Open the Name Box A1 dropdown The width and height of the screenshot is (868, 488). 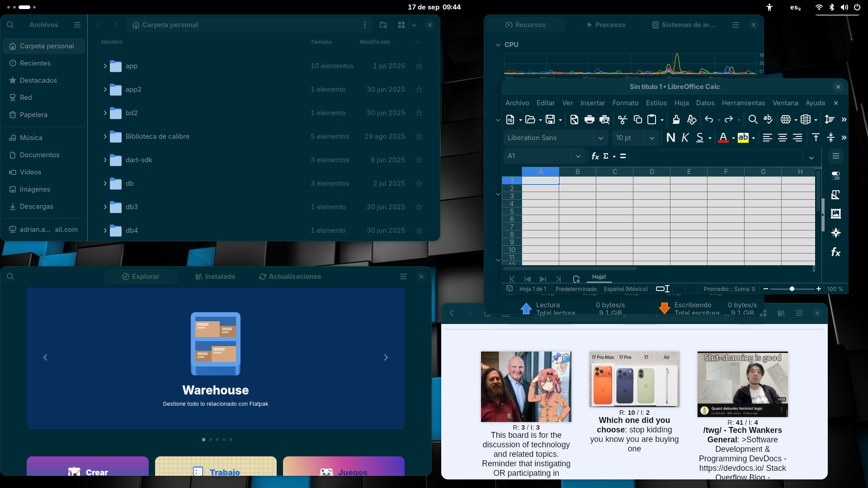click(578, 156)
